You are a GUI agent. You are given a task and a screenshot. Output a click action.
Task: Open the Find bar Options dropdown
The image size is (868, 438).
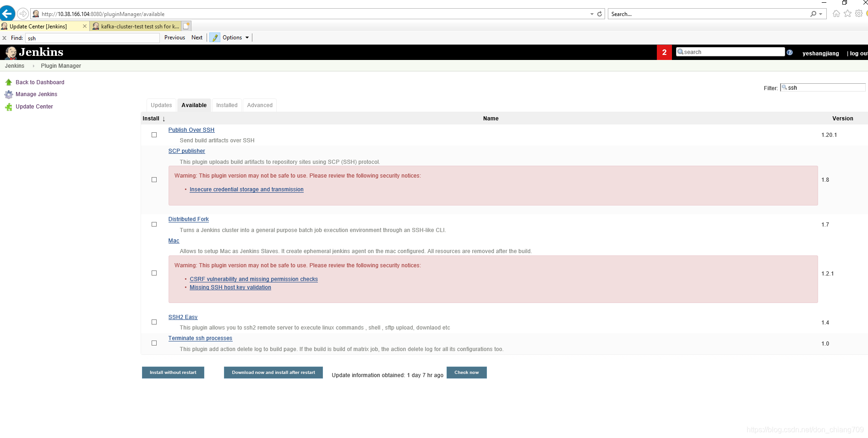[x=236, y=38]
